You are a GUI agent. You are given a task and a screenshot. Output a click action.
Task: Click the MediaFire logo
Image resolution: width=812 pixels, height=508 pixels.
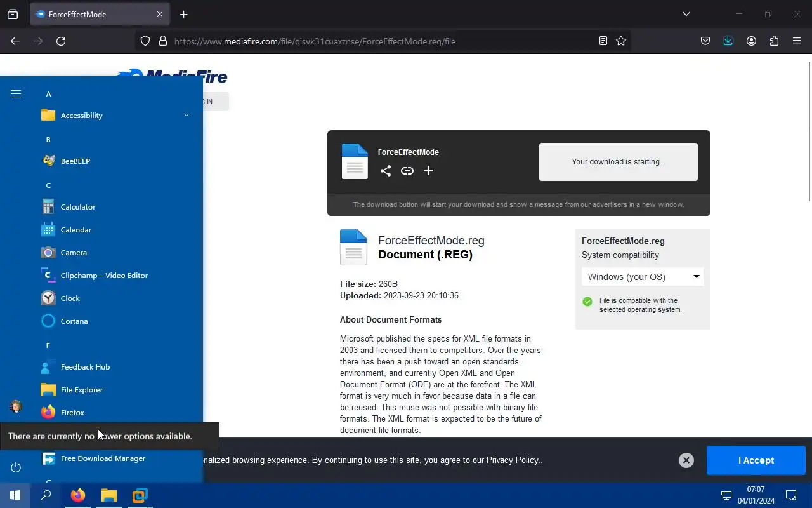pyautogui.click(x=172, y=77)
